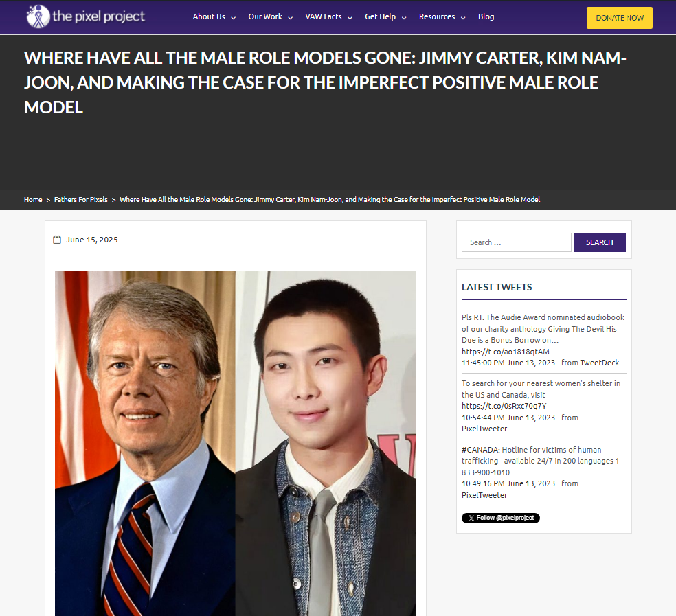Click the calendar icon beside June 15, 2025
Screen dimensions: 676x616
[57, 240]
